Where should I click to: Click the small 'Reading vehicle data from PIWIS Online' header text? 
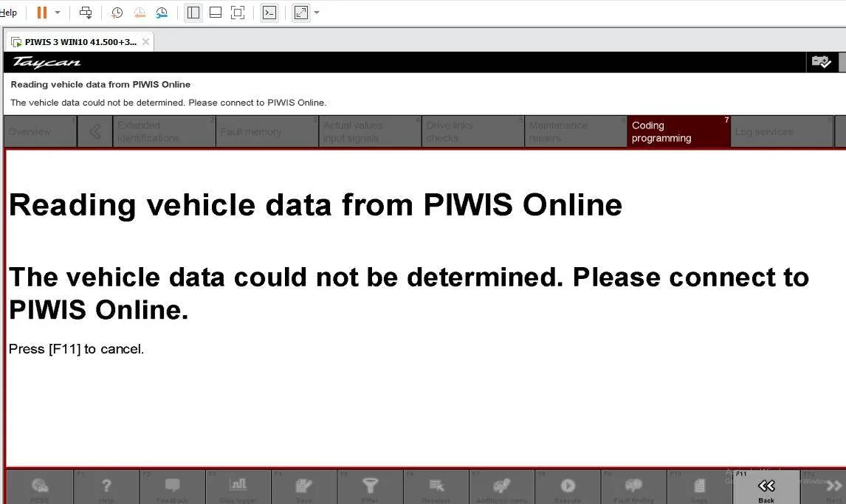coord(100,85)
